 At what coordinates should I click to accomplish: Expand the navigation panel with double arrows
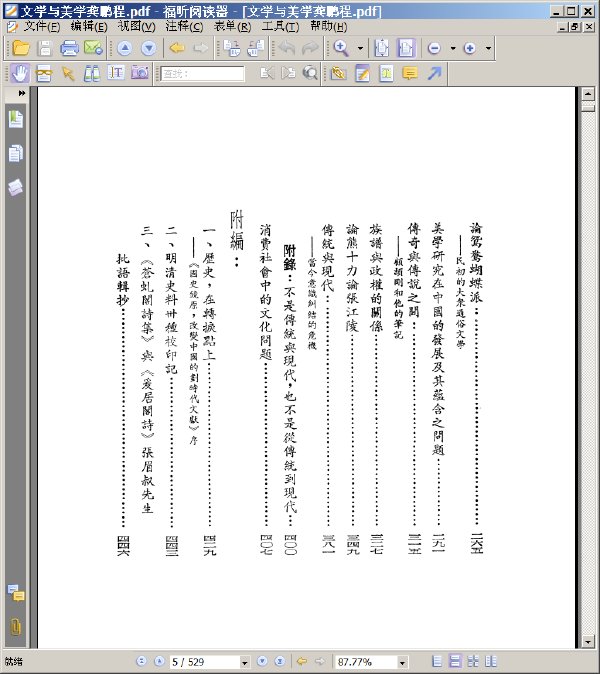coord(21,93)
